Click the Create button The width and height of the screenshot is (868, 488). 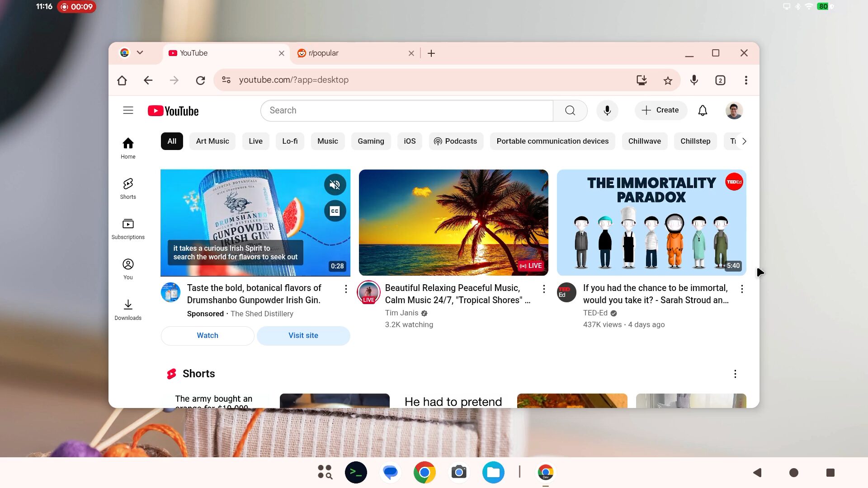[x=660, y=110]
